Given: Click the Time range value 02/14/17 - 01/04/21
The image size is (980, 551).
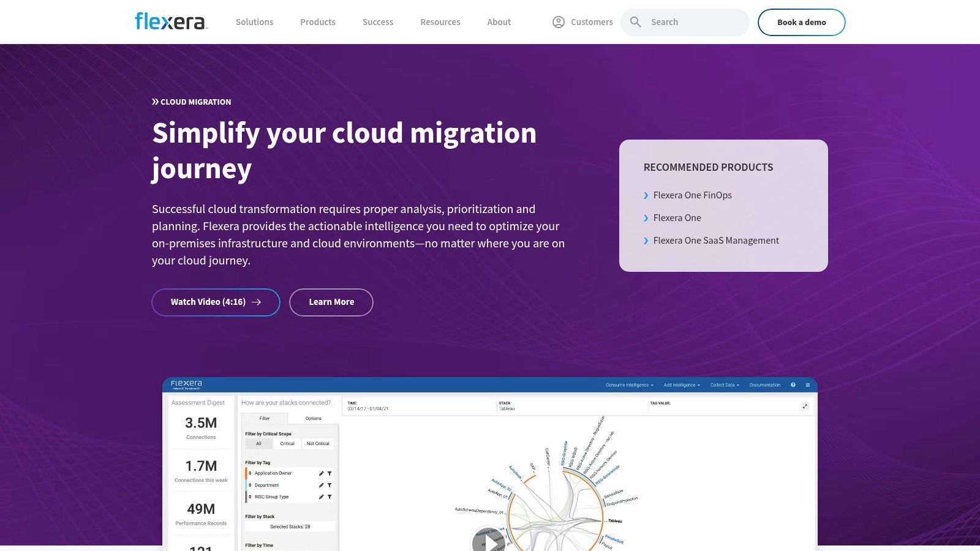Looking at the screenshot, I should (x=368, y=408).
